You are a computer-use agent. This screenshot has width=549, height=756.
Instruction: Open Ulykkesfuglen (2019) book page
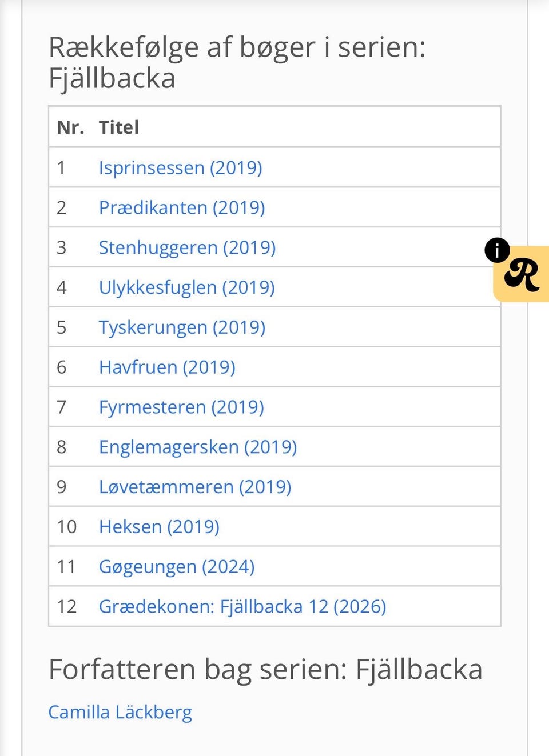[x=186, y=287]
